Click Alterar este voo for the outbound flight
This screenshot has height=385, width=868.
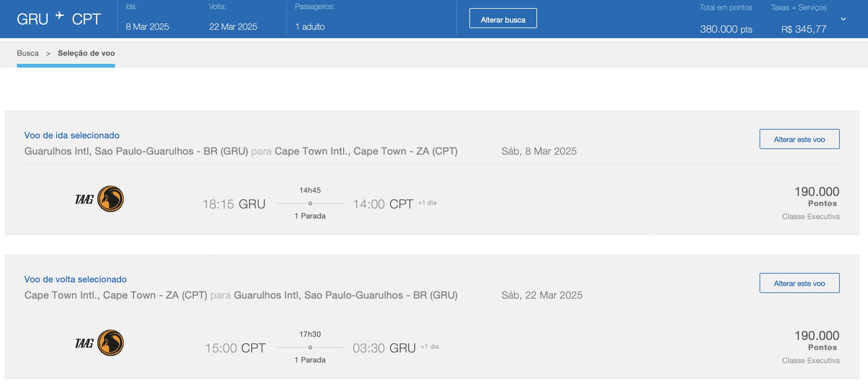click(x=799, y=139)
